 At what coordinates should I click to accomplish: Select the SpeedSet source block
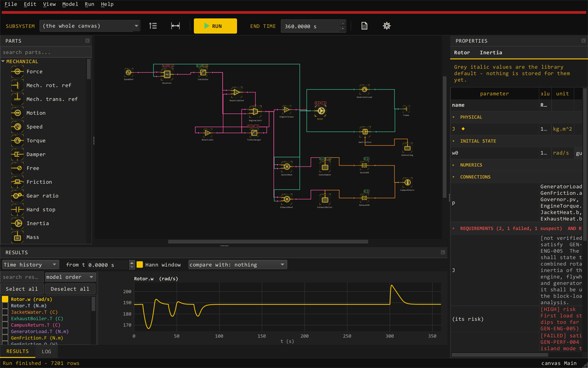[129, 73]
